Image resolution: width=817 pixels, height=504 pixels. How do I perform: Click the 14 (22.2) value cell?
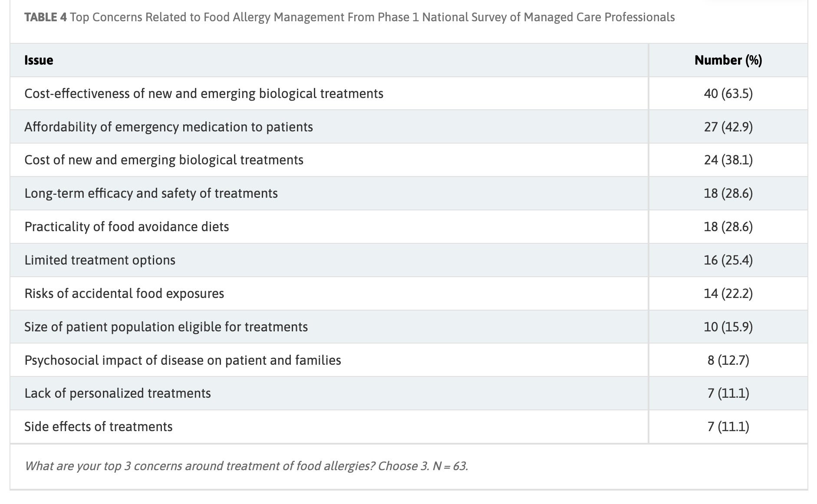coord(728,294)
